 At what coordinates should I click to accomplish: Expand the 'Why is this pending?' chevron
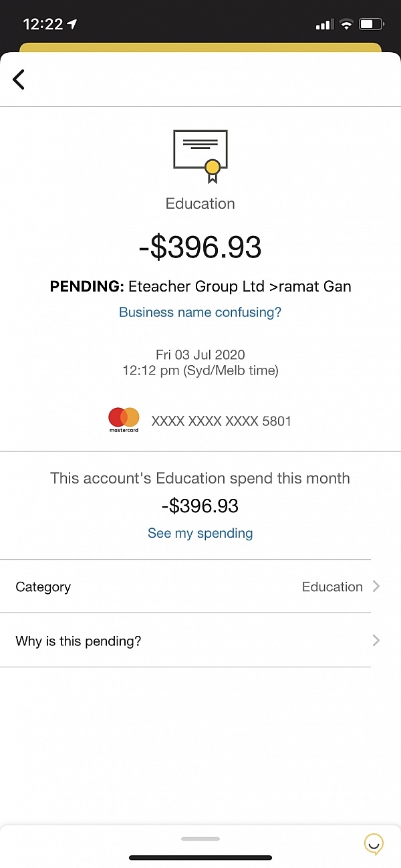click(x=376, y=641)
